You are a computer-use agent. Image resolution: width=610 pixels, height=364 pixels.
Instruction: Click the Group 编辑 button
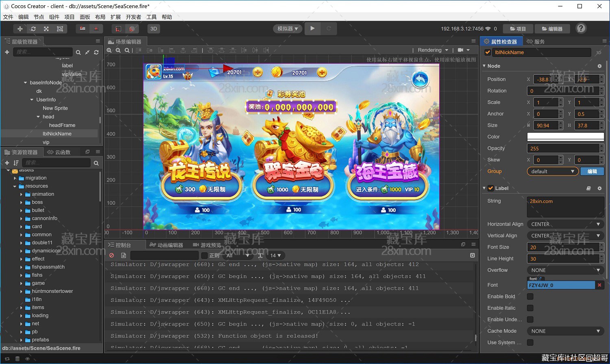[592, 171]
